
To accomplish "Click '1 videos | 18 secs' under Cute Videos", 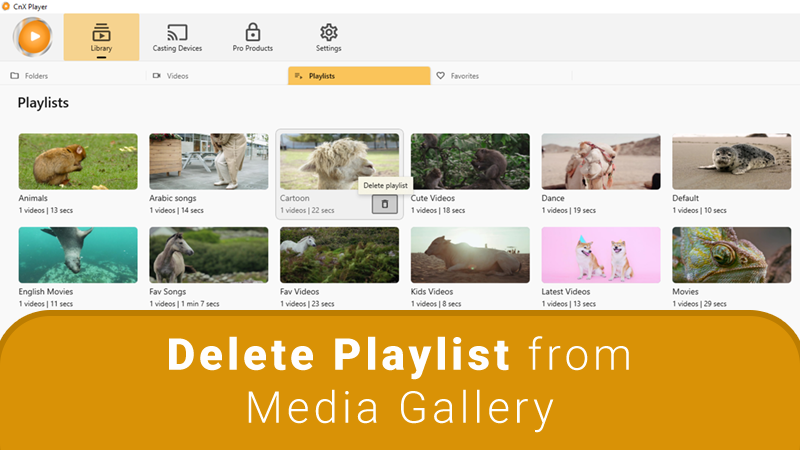I will [438, 210].
